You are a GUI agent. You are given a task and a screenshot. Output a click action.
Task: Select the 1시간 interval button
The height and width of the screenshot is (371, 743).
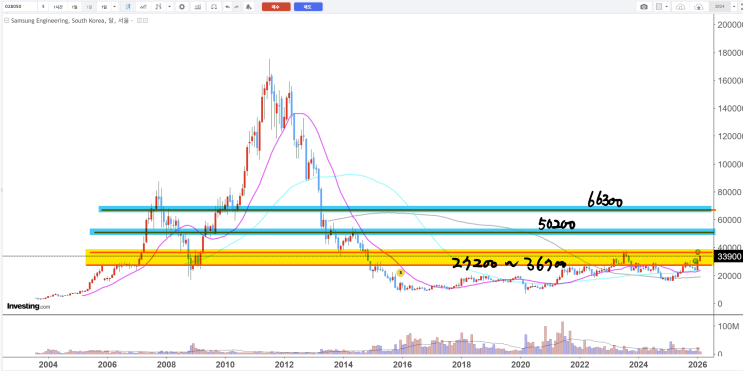point(58,7)
